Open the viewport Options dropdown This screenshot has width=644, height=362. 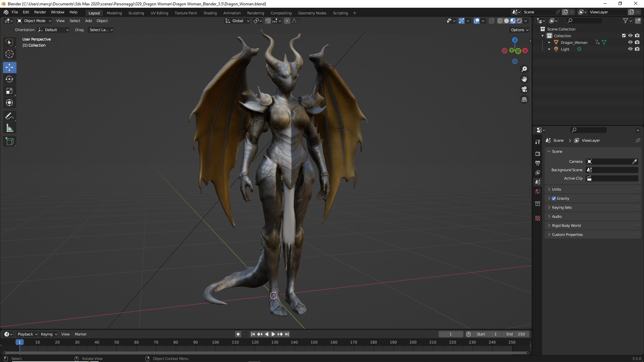point(520,30)
